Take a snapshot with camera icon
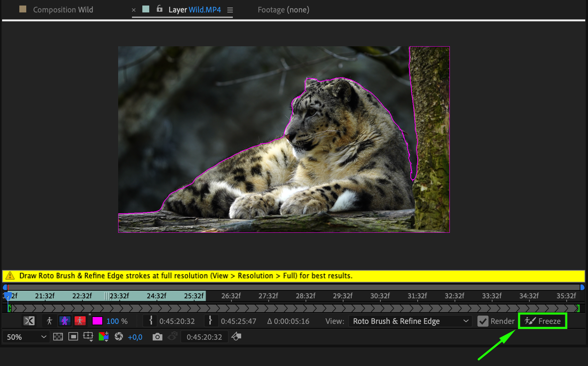The height and width of the screenshot is (366, 588). pyautogui.click(x=157, y=337)
